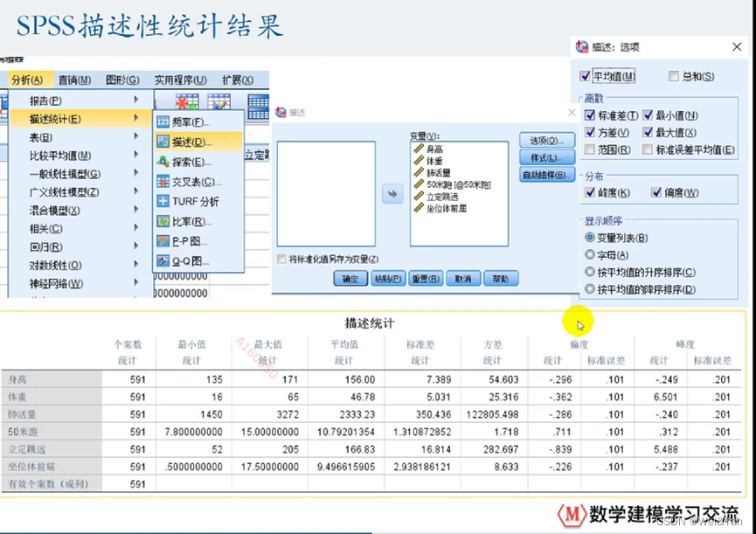This screenshot has width=756, height=534.
Task: Select the 肺活量 variable ruler icon
Action: (419, 172)
